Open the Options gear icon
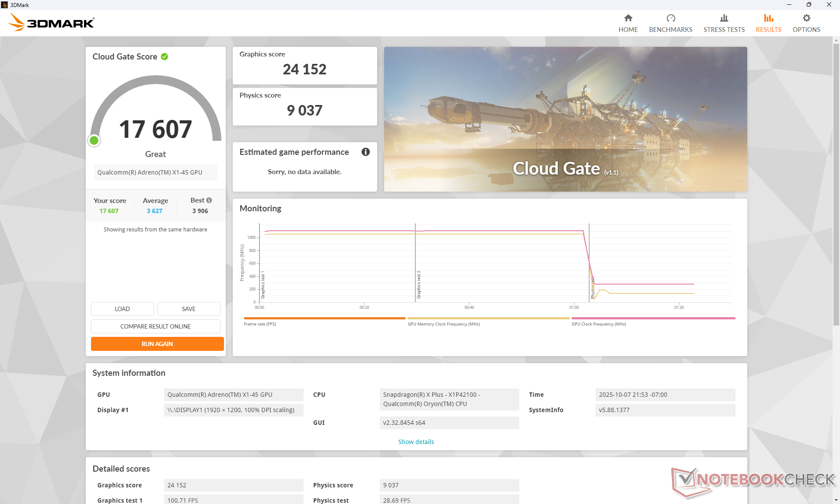The image size is (840, 504). pos(806,18)
